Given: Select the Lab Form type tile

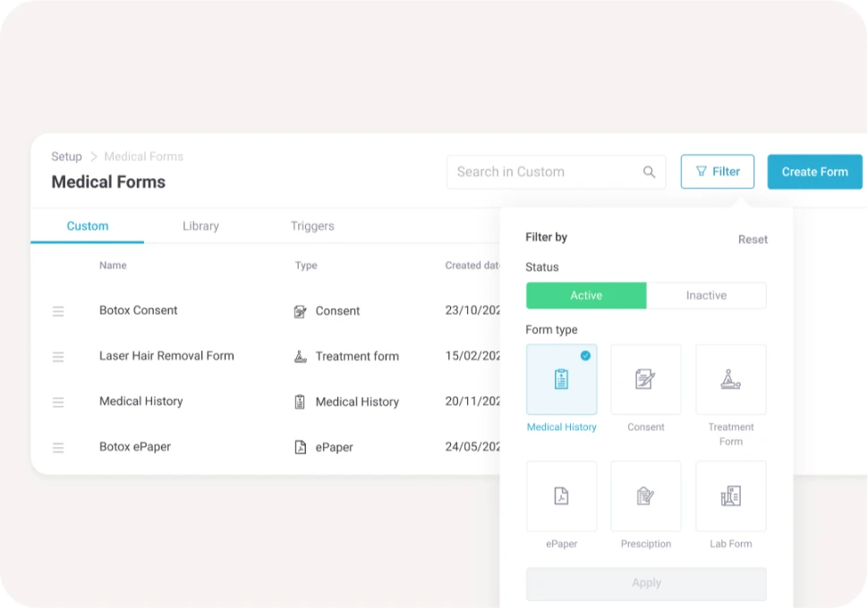Looking at the screenshot, I should [730, 496].
